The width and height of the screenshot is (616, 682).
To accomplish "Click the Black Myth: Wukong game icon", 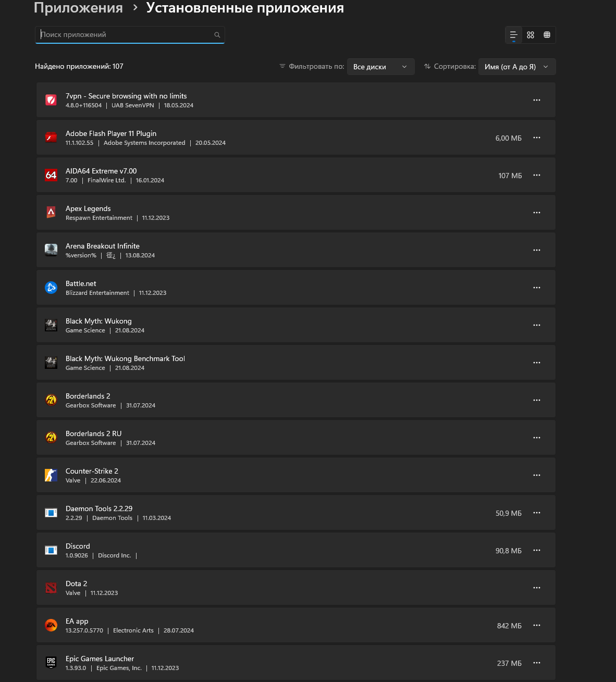I will 51,325.
